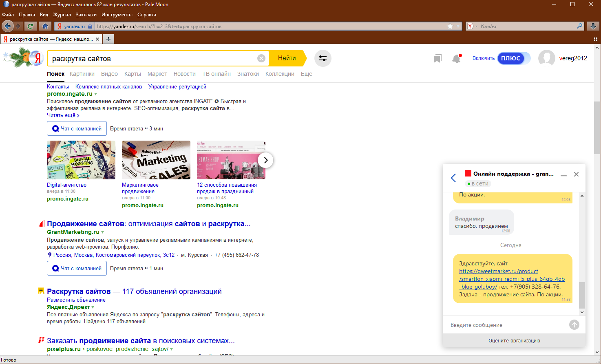Open a new tab with plus button
Image resolution: width=601 pixels, height=364 pixels.
coord(108,39)
